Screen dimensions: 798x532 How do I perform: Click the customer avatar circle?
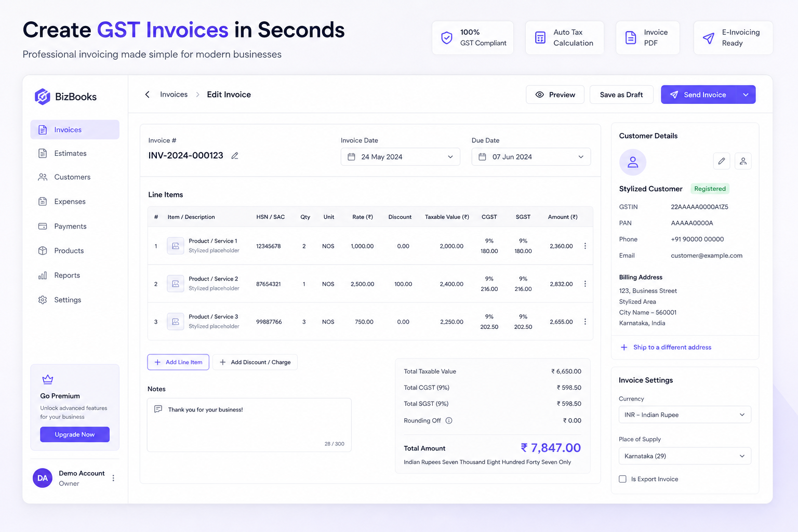[633, 162]
